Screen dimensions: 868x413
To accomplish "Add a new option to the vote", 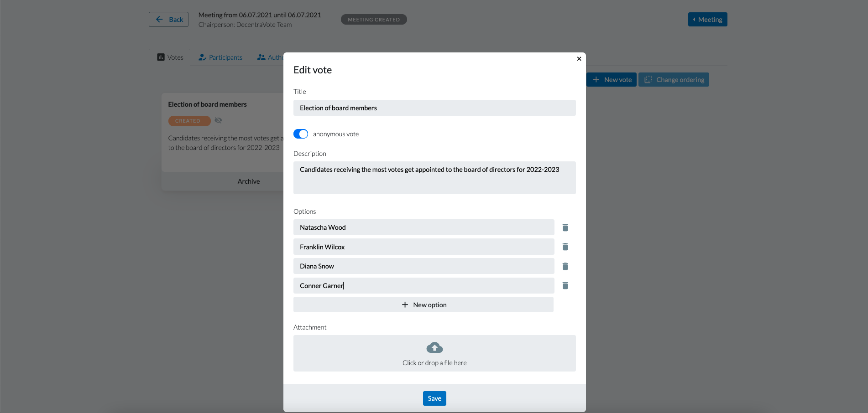I will tap(424, 305).
